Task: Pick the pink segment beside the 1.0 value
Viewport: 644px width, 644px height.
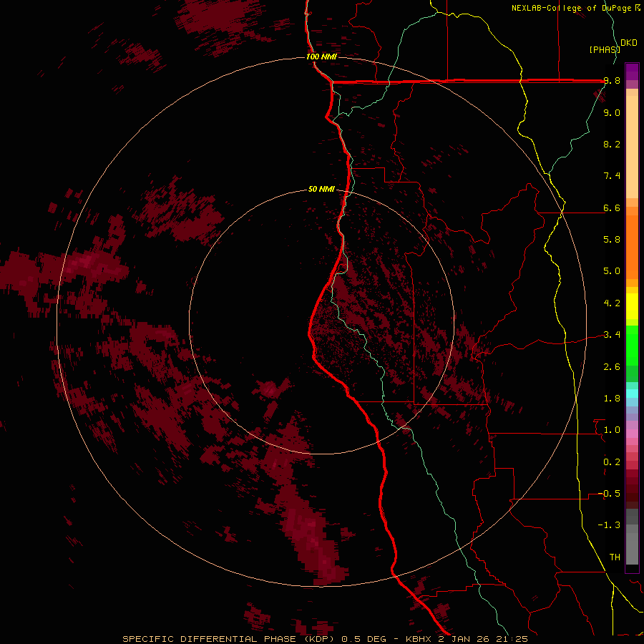Action: [632, 434]
